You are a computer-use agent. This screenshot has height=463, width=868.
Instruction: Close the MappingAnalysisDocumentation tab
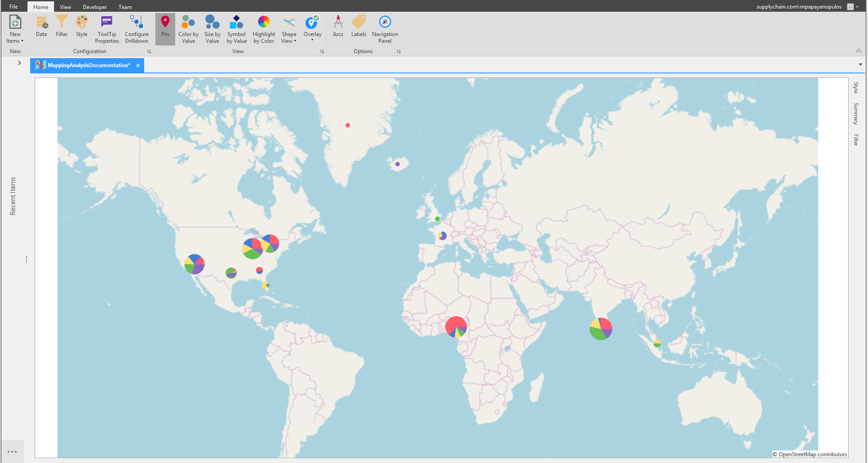(138, 66)
